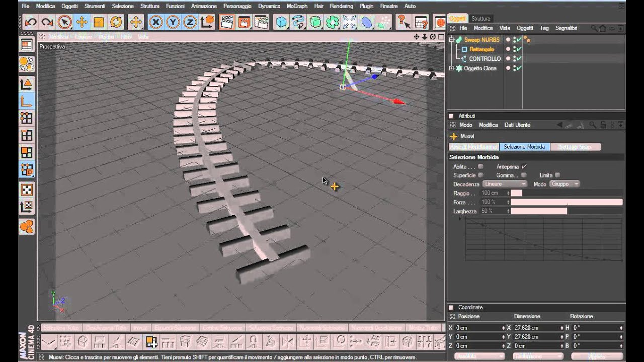The image size is (644, 362).
Task: Open the Animazione menu
Action: tap(204, 6)
